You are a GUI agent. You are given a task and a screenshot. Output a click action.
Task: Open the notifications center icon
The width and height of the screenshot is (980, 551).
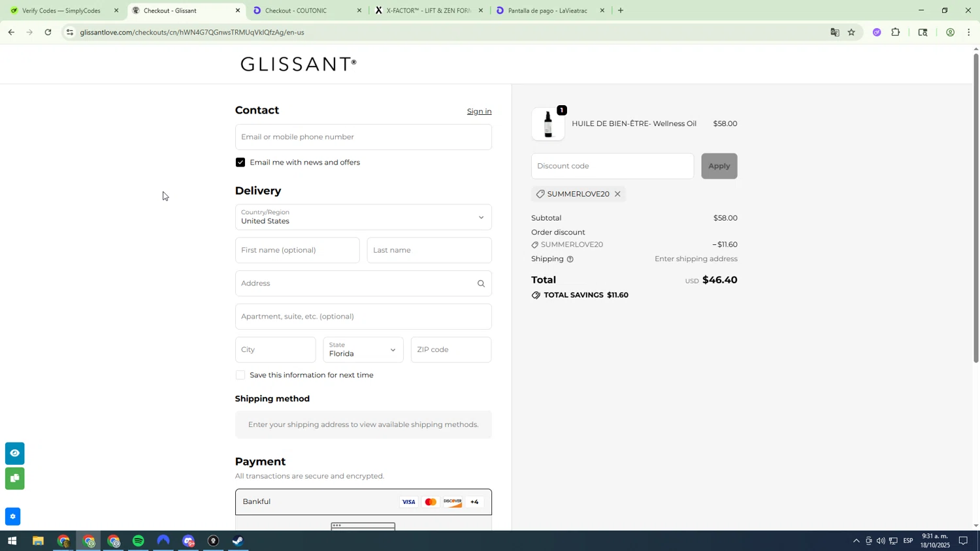963,541
